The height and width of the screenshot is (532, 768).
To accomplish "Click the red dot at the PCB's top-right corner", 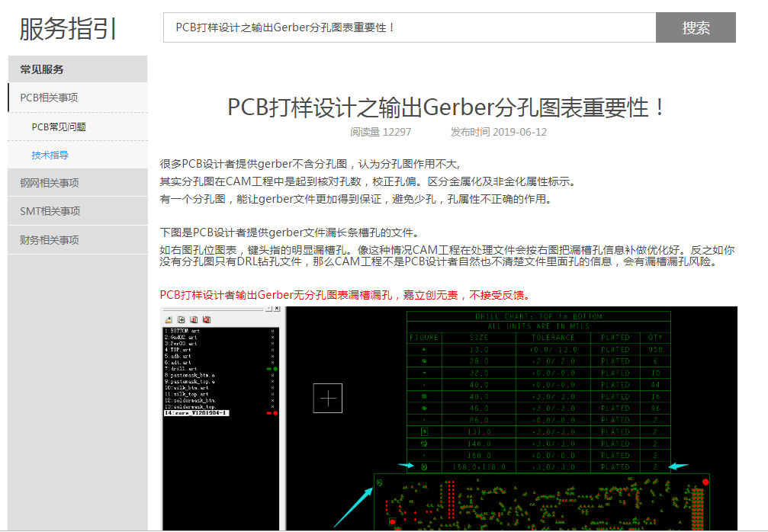I will (x=705, y=482).
